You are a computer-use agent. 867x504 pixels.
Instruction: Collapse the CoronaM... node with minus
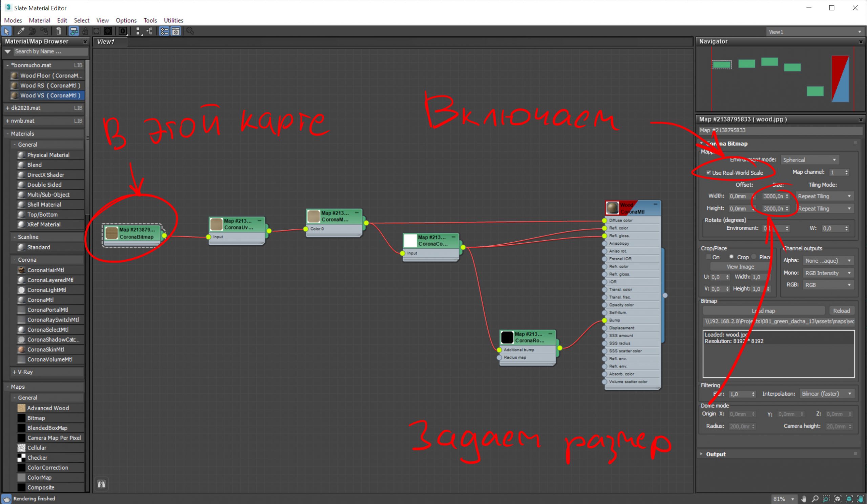click(x=357, y=213)
